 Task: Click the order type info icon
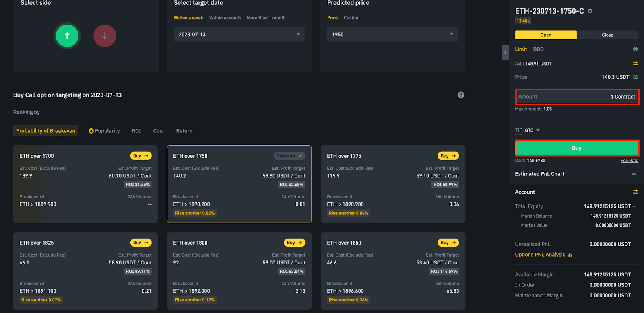(635, 49)
